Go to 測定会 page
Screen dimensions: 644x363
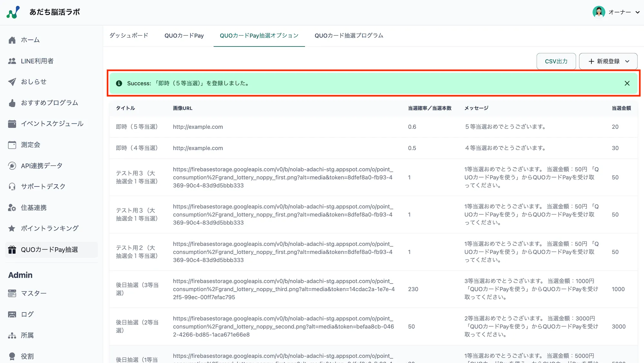tap(52, 145)
